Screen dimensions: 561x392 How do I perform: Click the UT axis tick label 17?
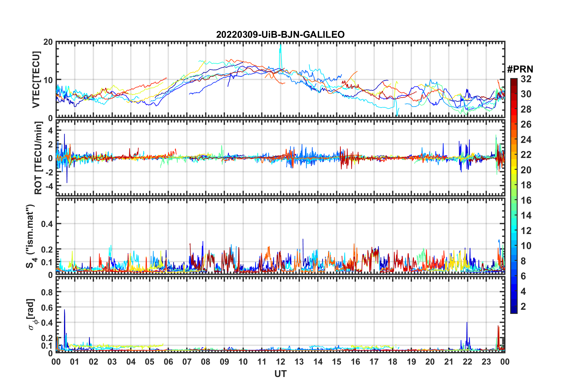[374, 362]
